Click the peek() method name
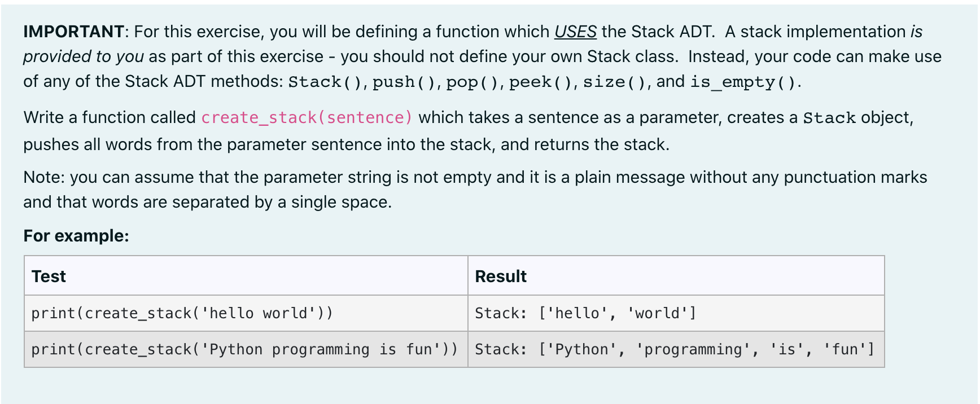 coord(540,82)
